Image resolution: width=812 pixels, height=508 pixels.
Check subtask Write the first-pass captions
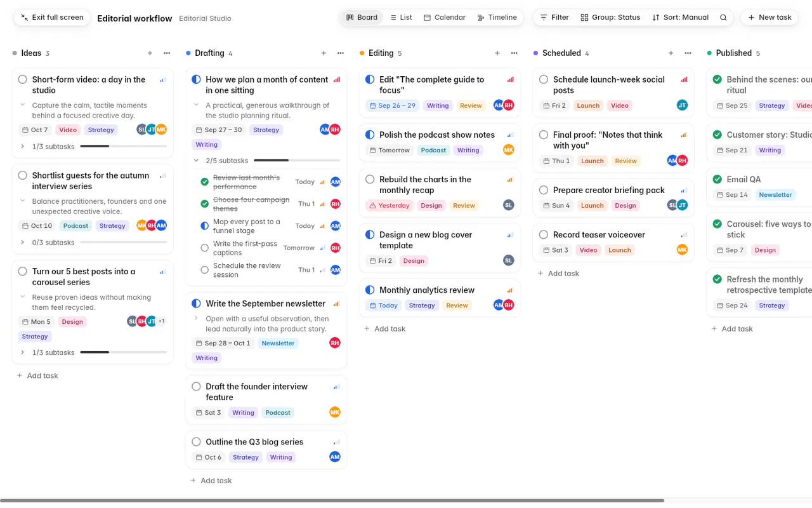click(x=204, y=248)
